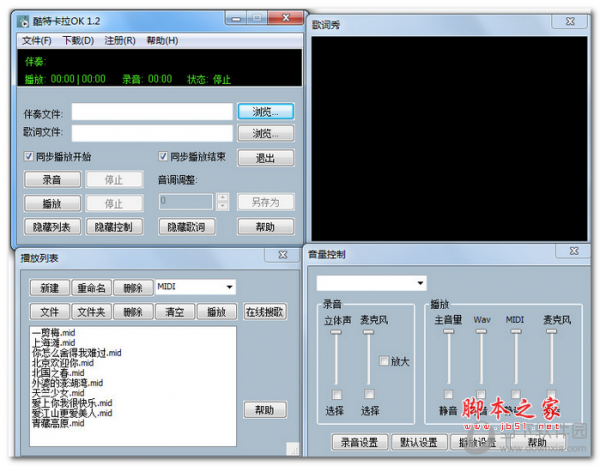The height and width of the screenshot is (466, 600).
Task: Select 爱上你我很快乐.mid in the playlist
Action: pyautogui.click(x=72, y=402)
